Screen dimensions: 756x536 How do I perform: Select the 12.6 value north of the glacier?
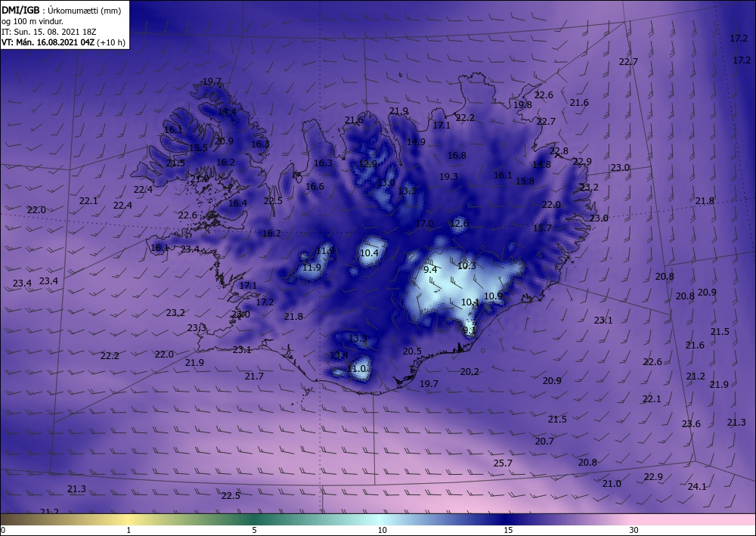coord(459,224)
